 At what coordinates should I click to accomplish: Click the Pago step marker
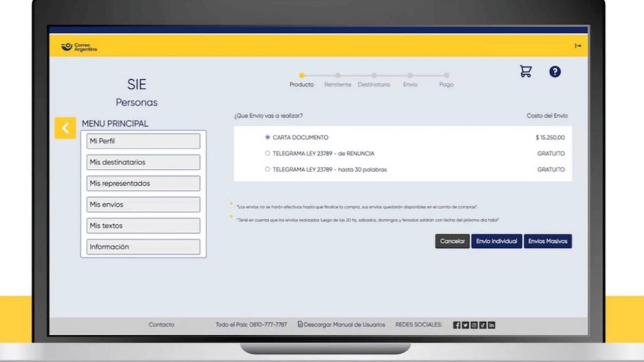(447, 76)
